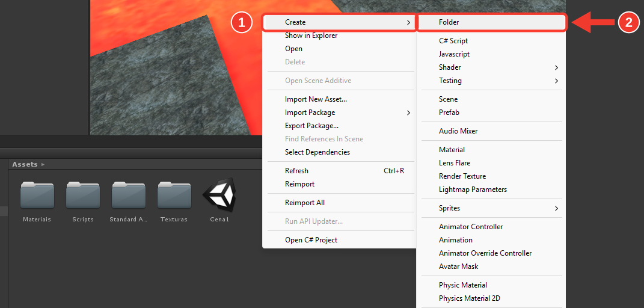Open the Texturas folder icon

click(174, 196)
